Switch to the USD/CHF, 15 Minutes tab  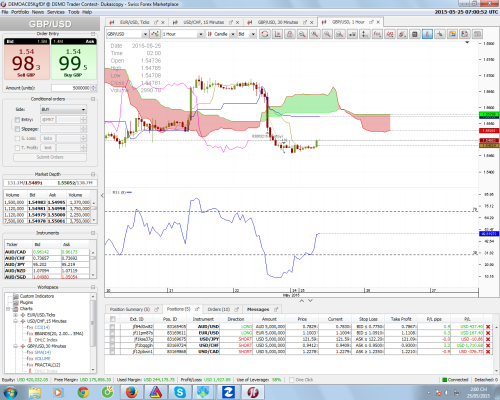(203, 22)
